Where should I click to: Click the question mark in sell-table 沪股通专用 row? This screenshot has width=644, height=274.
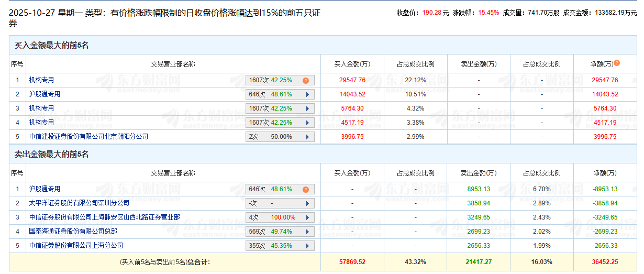(306, 189)
